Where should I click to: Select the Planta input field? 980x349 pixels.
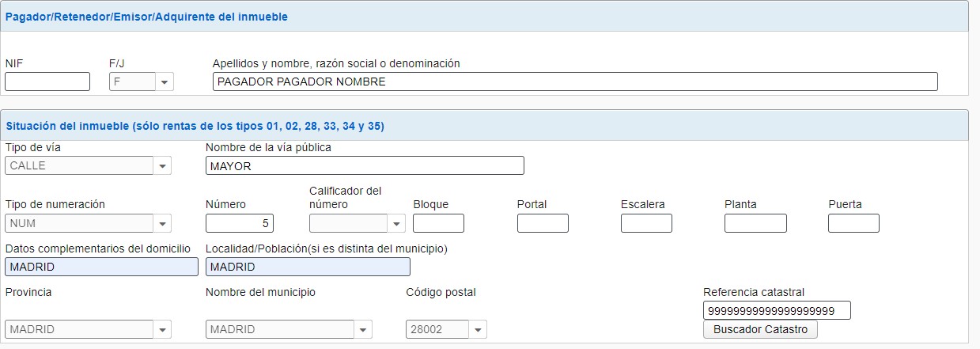tap(755, 223)
